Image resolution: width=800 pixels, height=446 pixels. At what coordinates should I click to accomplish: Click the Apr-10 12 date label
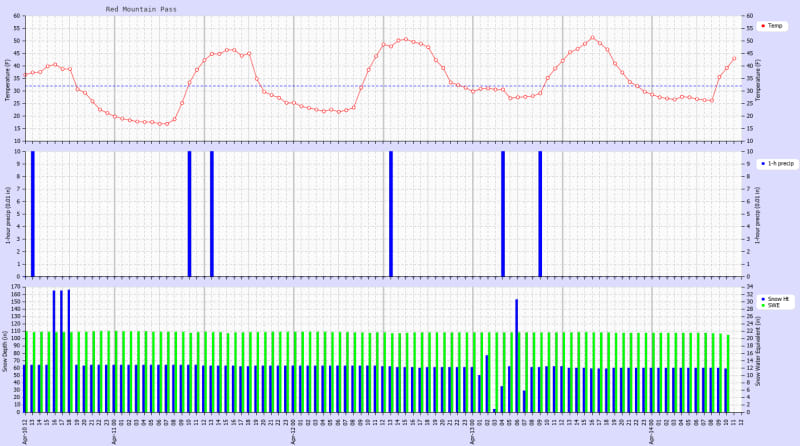[x=24, y=431]
